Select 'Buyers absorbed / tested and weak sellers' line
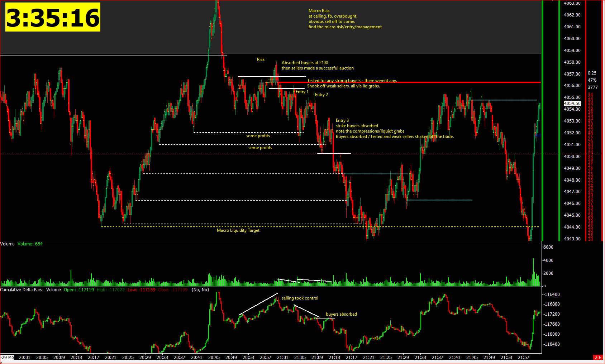 [395, 136]
